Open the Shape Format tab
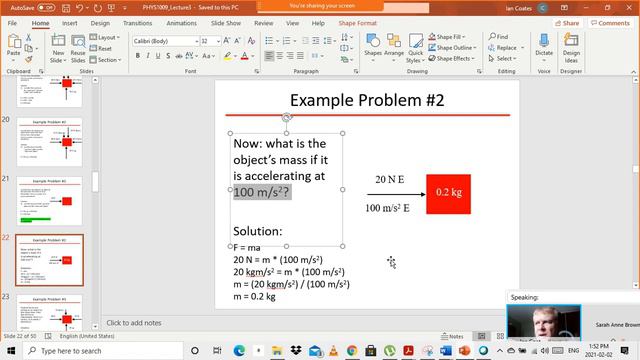Image resolution: width=640 pixels, height=360 pixels. coord(358,23)
